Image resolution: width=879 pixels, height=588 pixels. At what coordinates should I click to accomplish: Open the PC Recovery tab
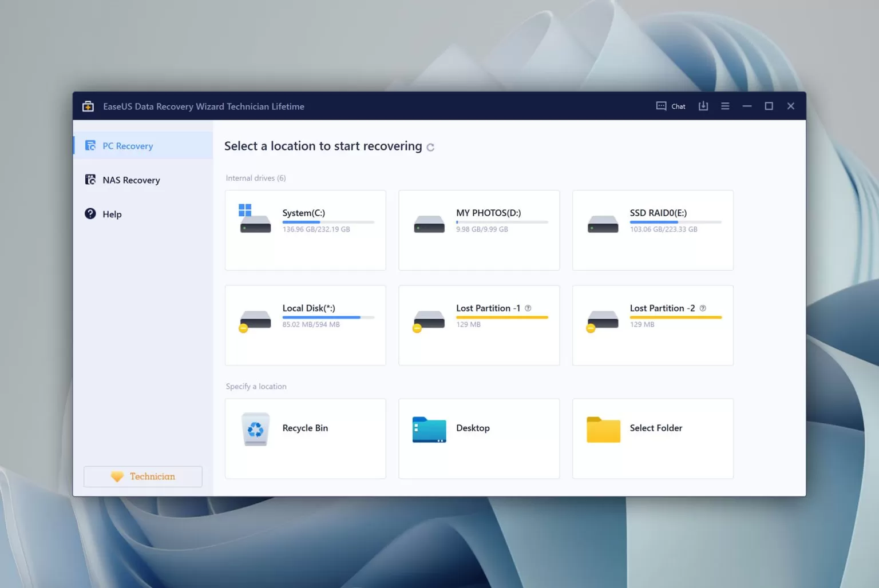[x=143, y=146]
